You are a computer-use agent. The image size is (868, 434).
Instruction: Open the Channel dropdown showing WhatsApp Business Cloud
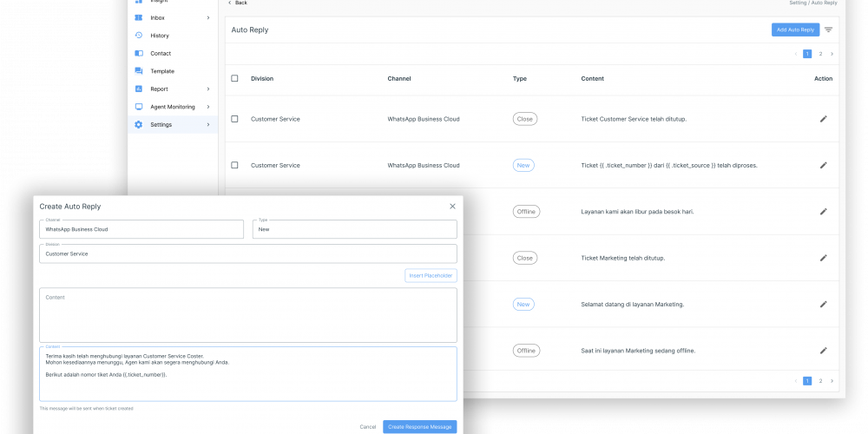141,229
